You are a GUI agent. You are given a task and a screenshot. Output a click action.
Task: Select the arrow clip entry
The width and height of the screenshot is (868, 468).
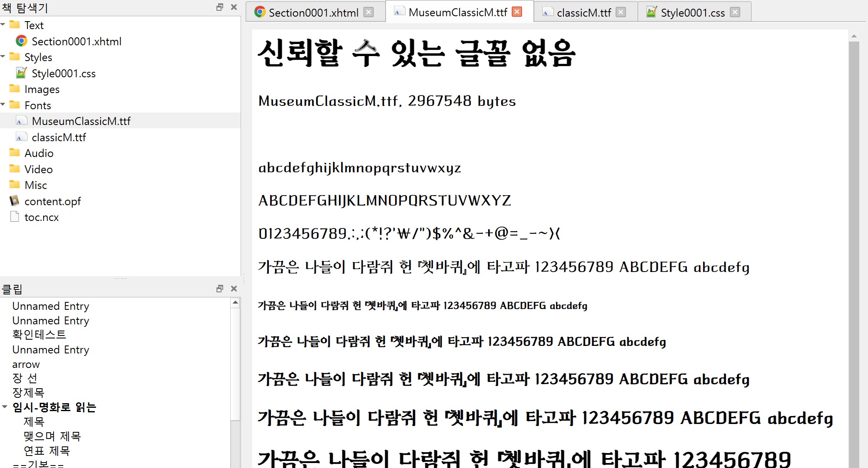coord(26,365)
